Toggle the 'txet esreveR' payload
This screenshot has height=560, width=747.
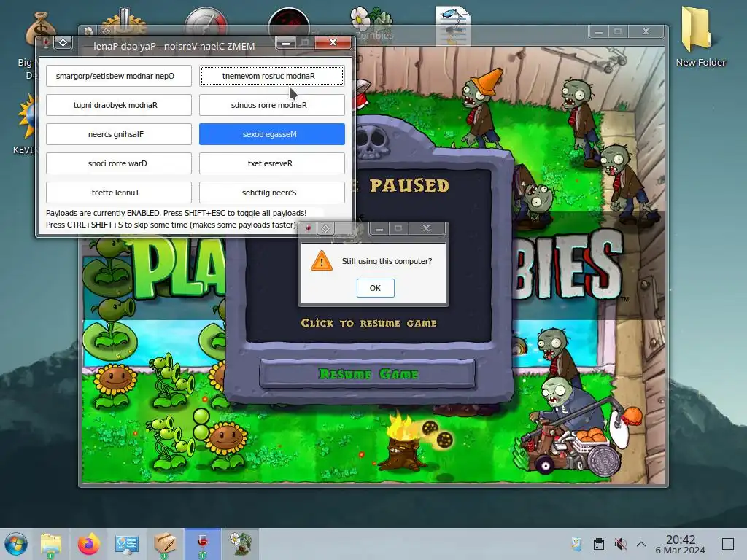point(271,163)
